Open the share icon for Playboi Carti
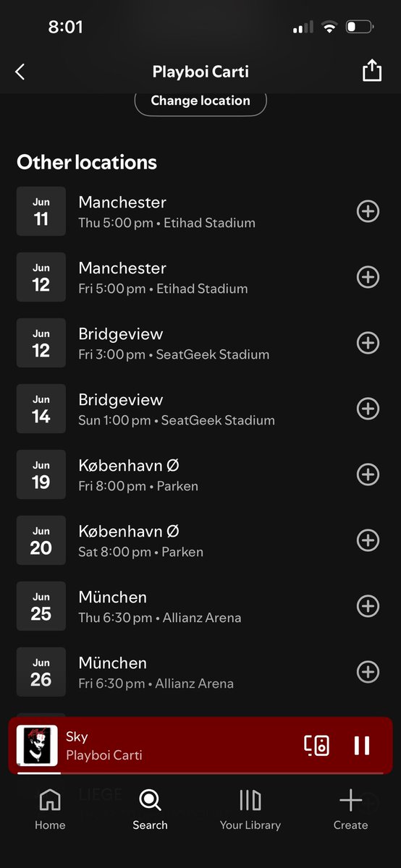This screenshot has width=401, height=868. click(371, 71)
